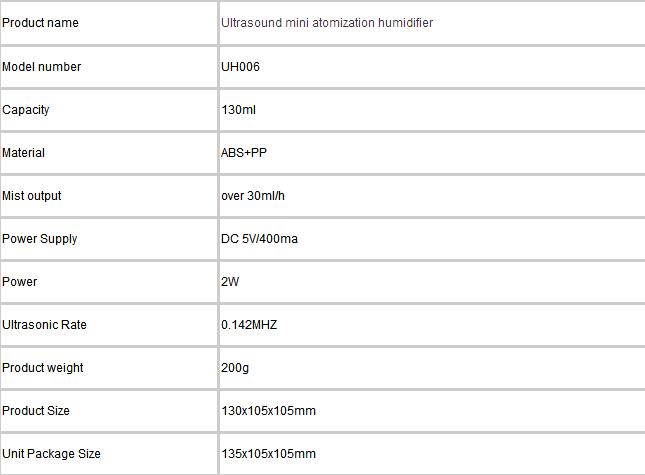The width and height of the screenshot is (645, 475).
Task: Select the 200g weight value
Action: 235,368
